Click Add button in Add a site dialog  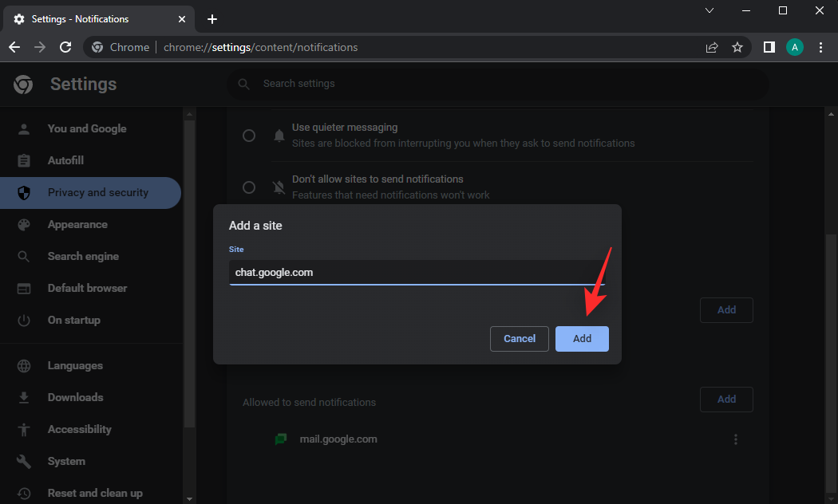[582, 339]
